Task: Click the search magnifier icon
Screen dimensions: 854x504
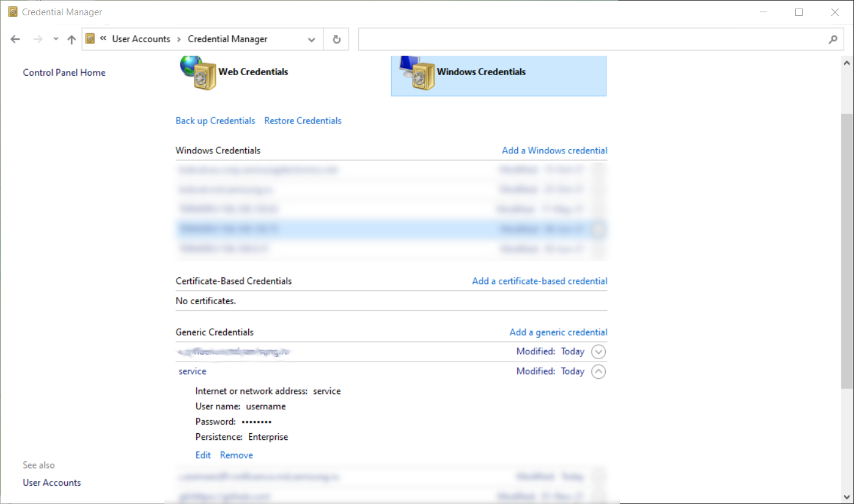Action: [833, 38]
